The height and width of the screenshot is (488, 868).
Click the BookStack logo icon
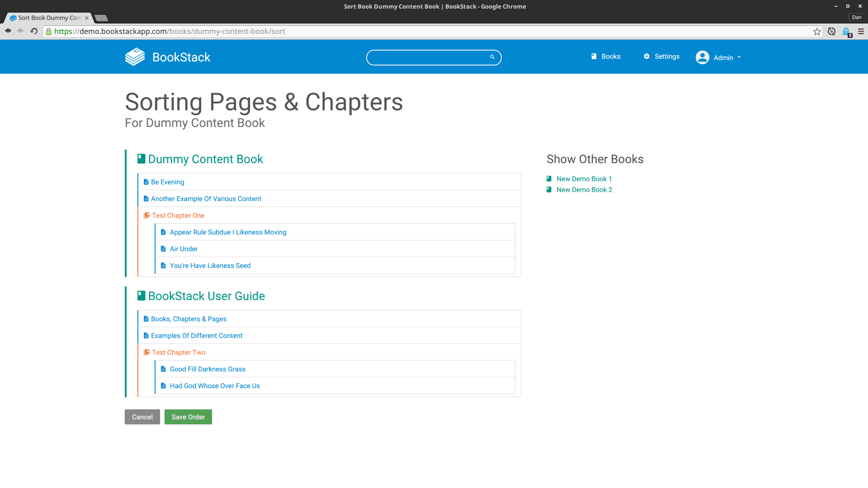(134, 56)
